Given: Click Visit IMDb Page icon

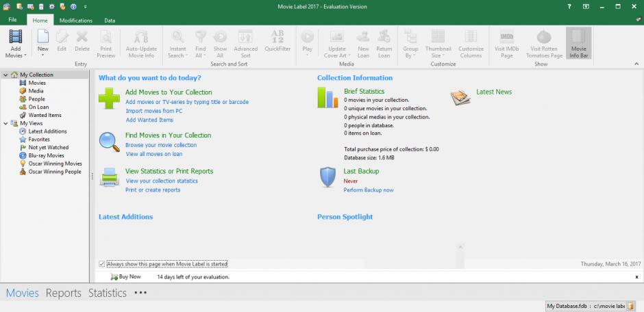Looking at the screenshot, I should pos(507,36).
